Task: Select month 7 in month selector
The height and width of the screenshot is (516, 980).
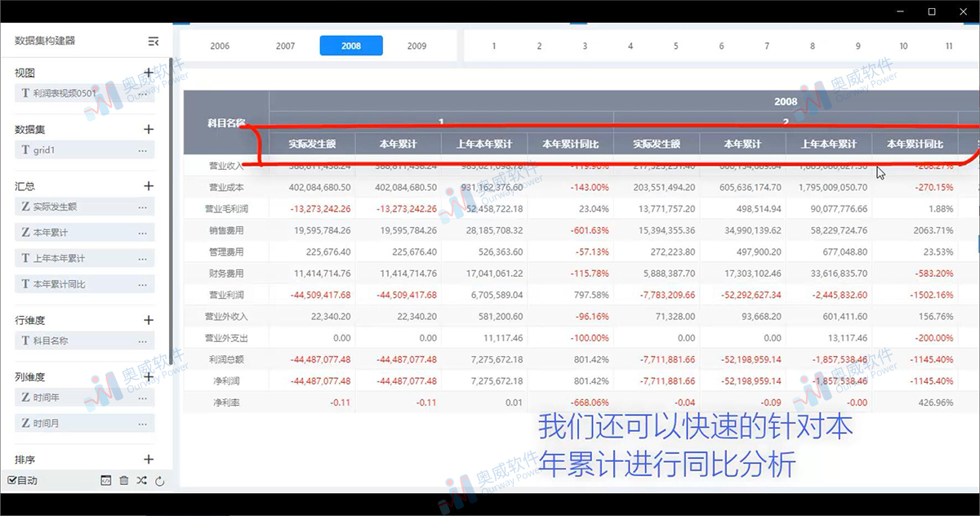Action: (767, 47)
